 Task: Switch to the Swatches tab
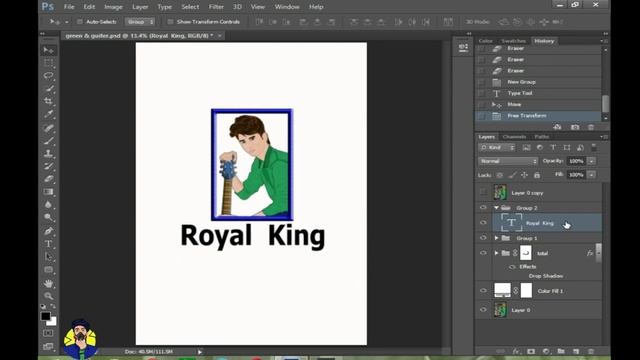click(513, 41)
